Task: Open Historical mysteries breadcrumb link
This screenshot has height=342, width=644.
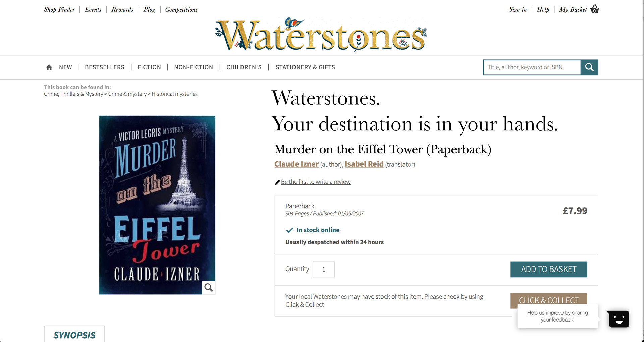Action: click(x=174, y=94)
